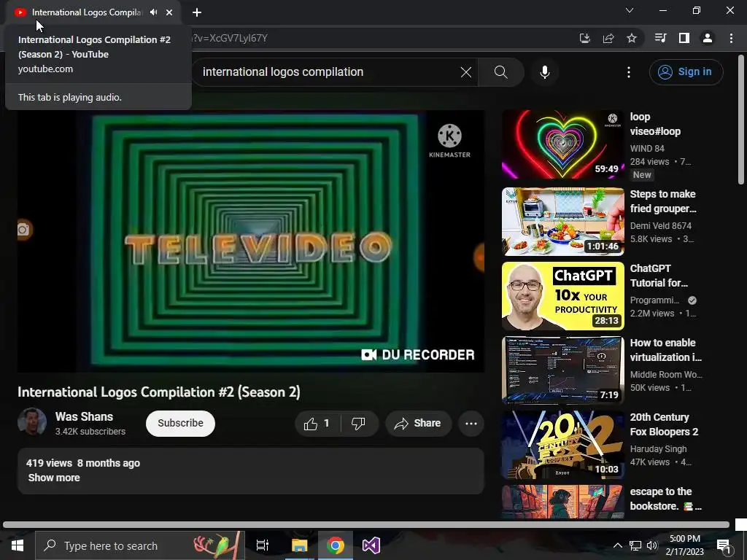The width and height of the screenshot is (747, 560).
Task: Open a new browser tab
Action: pos(197,12)
